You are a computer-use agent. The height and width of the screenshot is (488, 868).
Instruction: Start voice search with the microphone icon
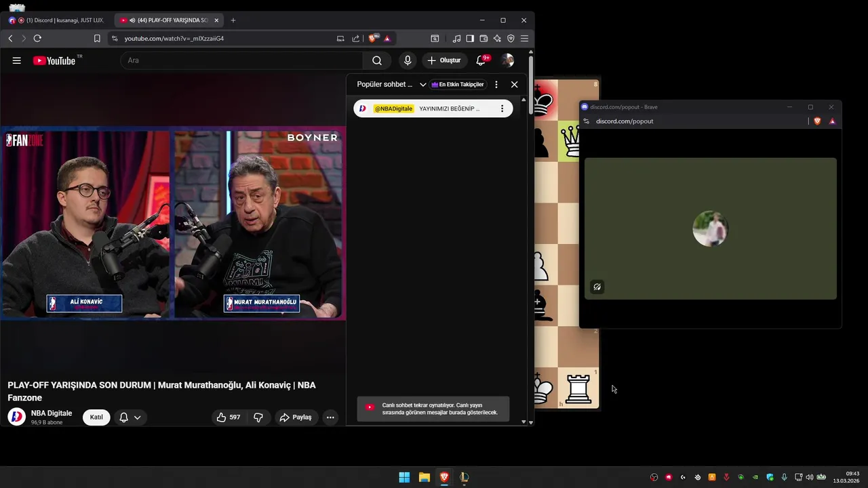point(408,60)
